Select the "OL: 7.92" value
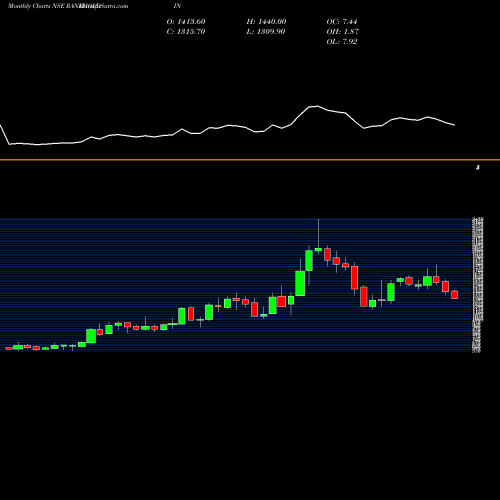Image resolution: width=500 pixels, height=500 pixels. (342, 42)
